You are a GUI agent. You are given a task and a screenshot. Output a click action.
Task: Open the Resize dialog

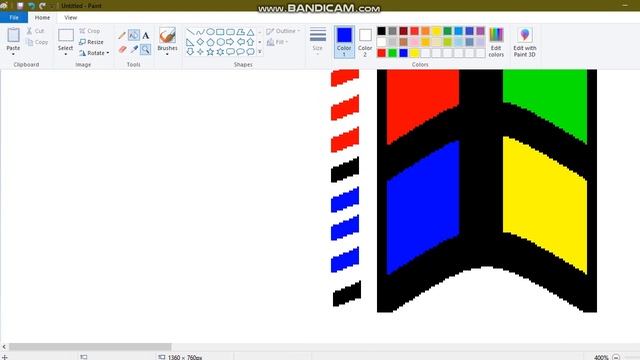(x=91, y=42)
